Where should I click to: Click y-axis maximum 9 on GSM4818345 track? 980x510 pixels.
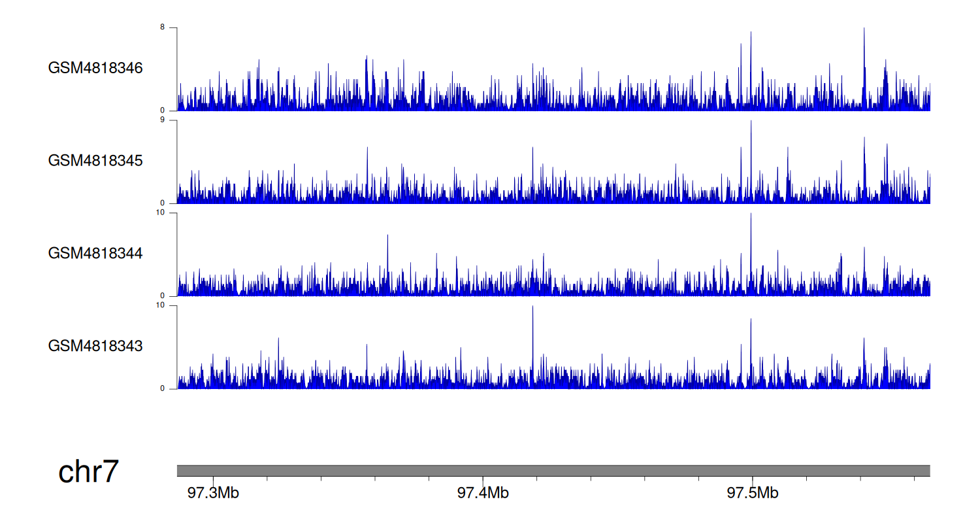tap(172, 120)
